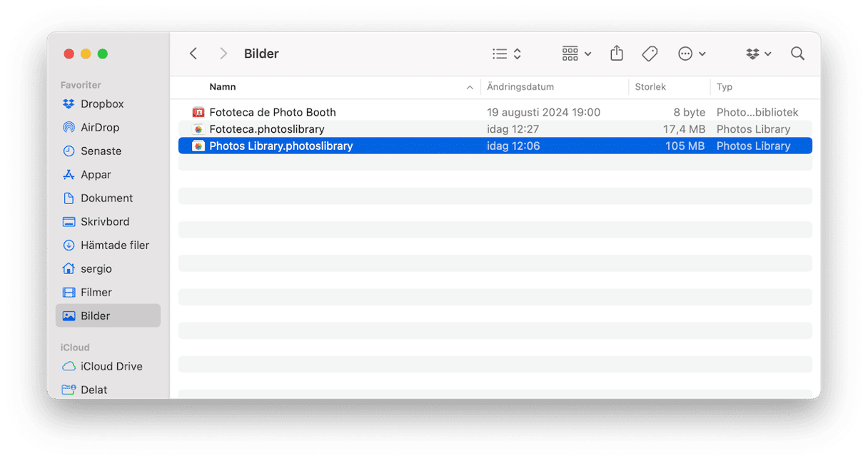The image size is (868, 461).
Task: Go forward with the right chevron
Action: [x=223, y=54]
